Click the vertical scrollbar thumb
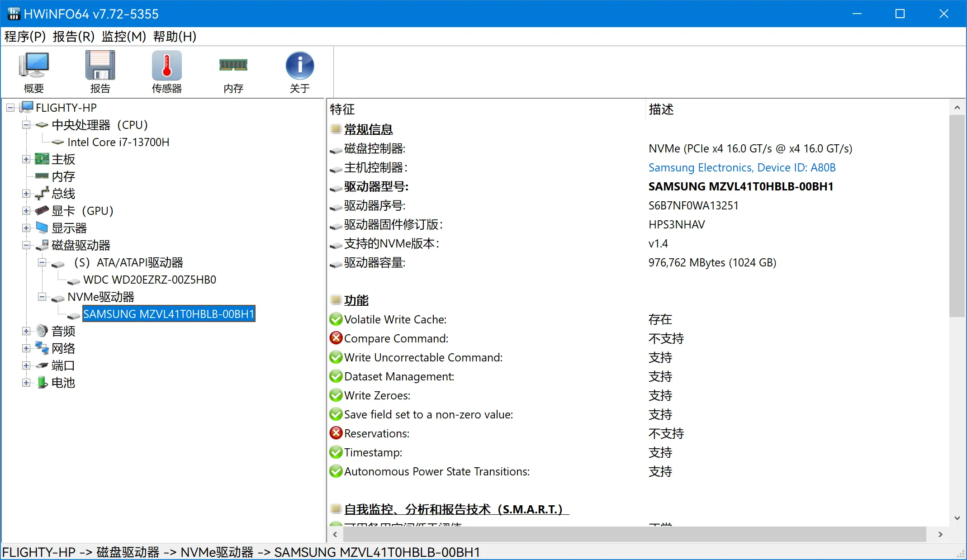 tap(957, 216)
